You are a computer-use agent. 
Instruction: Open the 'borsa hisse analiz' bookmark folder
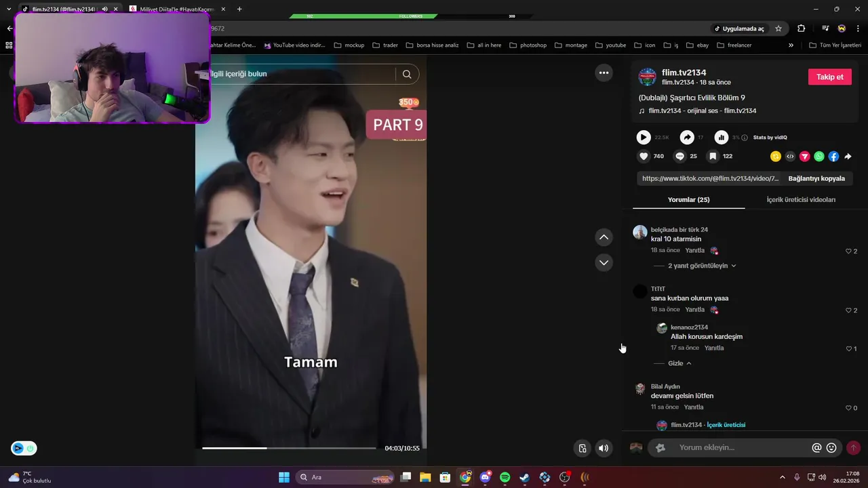tap(432, 45)
